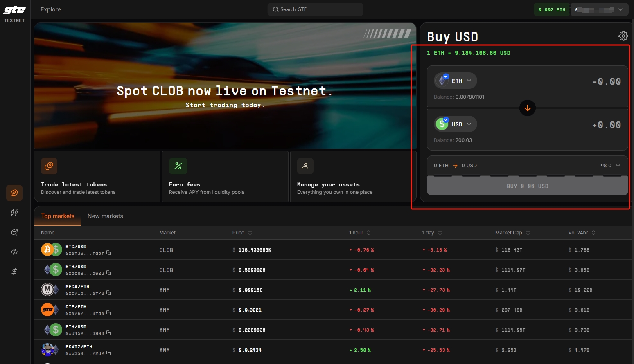
Task: Open the ETH token selector dropdown
Action: pos(456,81)
